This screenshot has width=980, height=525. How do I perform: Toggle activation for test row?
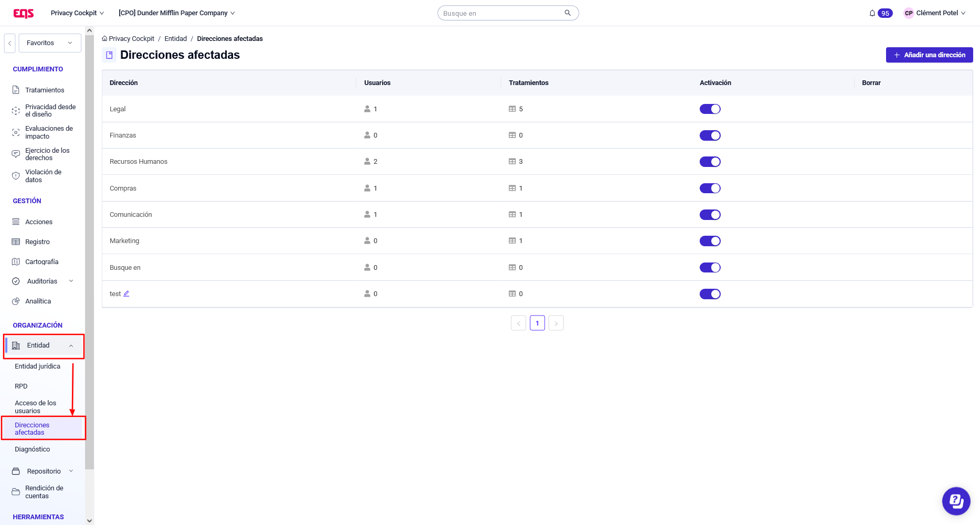710,294
